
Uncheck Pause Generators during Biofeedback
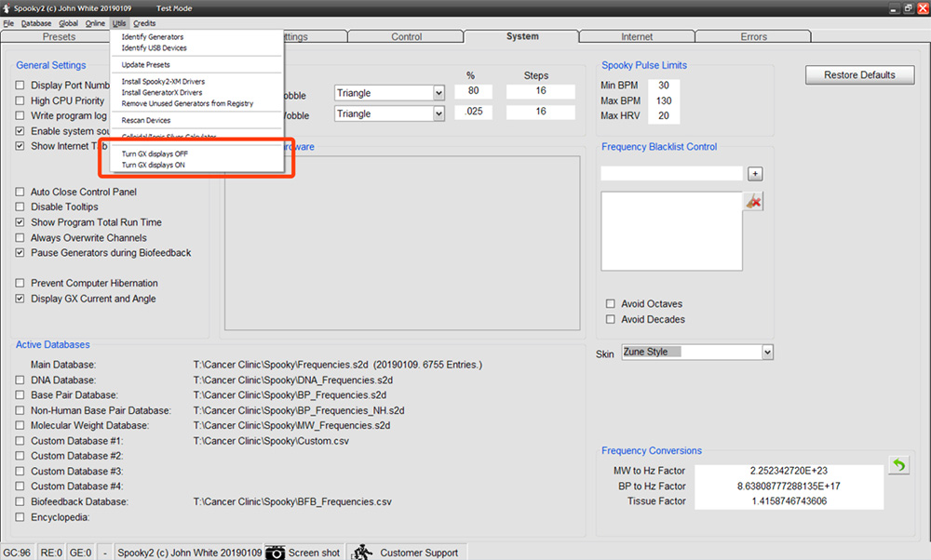tap(20, 253)
